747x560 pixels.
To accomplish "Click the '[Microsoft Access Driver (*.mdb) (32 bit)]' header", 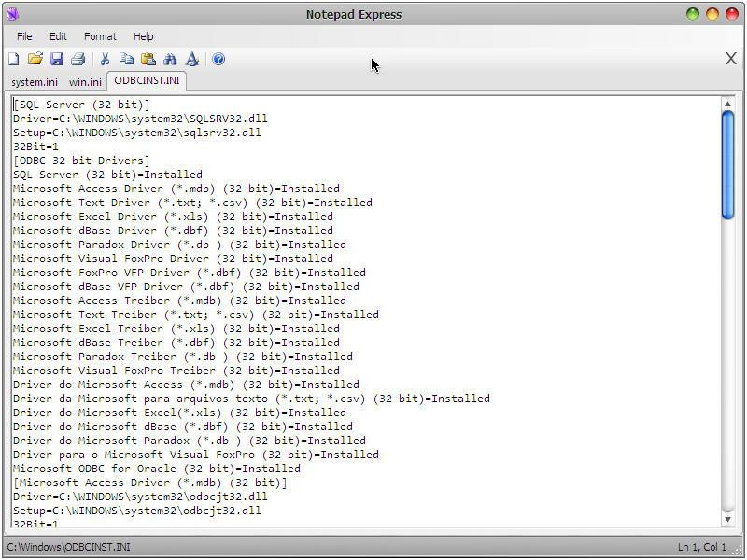I will coord(150,483).
